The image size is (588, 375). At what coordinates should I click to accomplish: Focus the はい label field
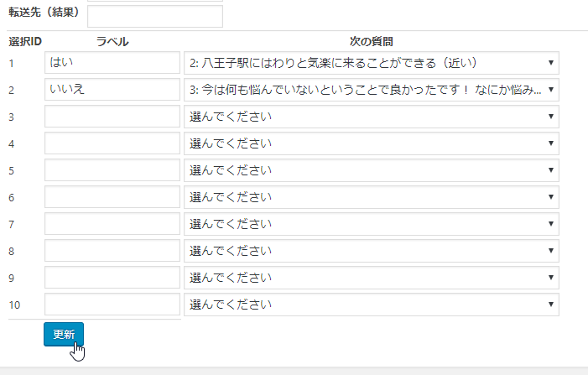point(112,63)
